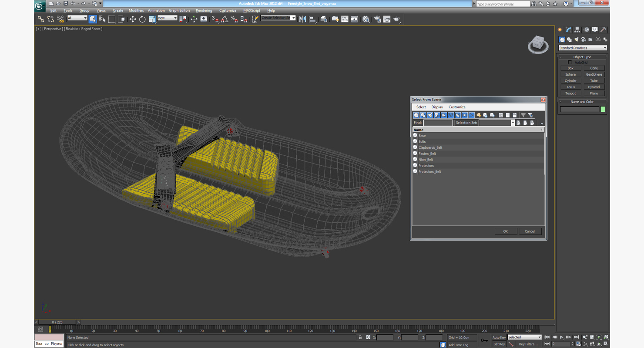Expand the Selection Set dropdown in dialog

tap(513, 123)
